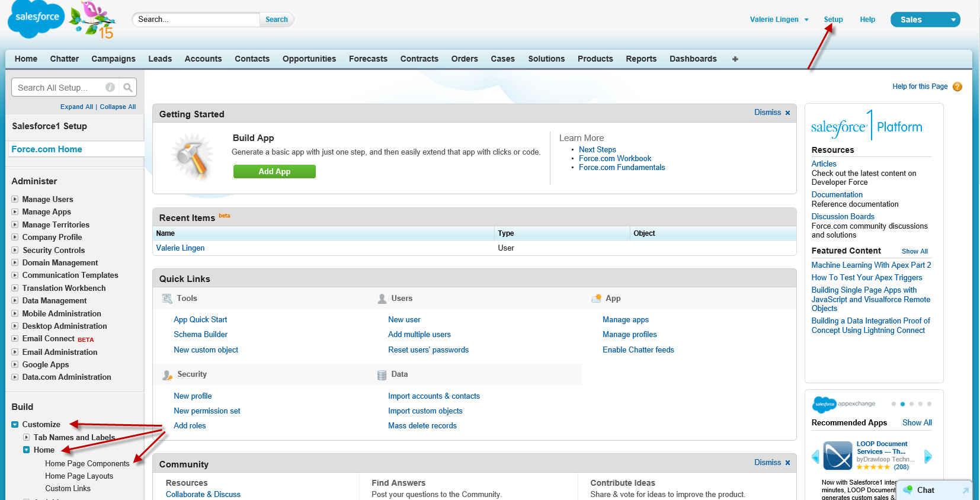Expand Manage Users tree node
The height and width of the screenshot is (500, 980).
click(x=15, y=199)
